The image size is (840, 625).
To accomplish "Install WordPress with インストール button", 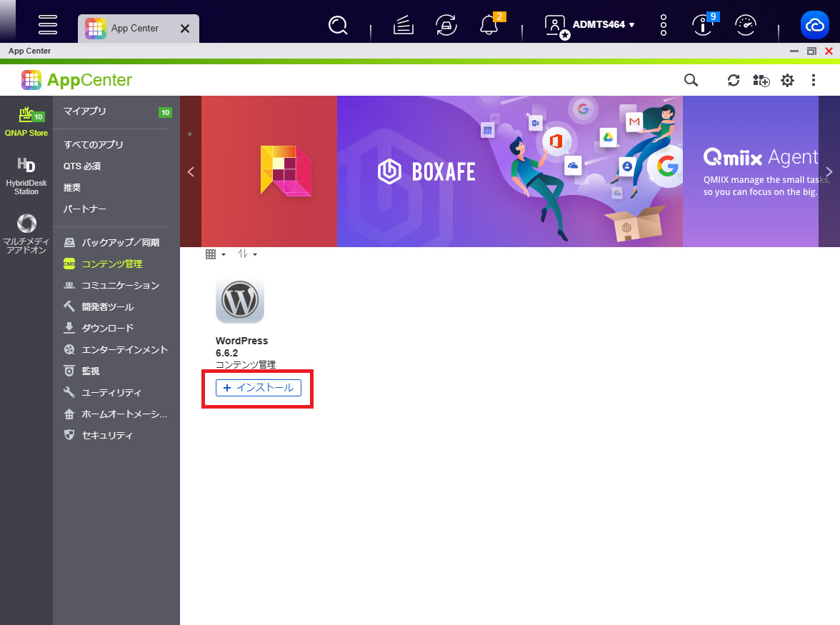I will point(259,388).
